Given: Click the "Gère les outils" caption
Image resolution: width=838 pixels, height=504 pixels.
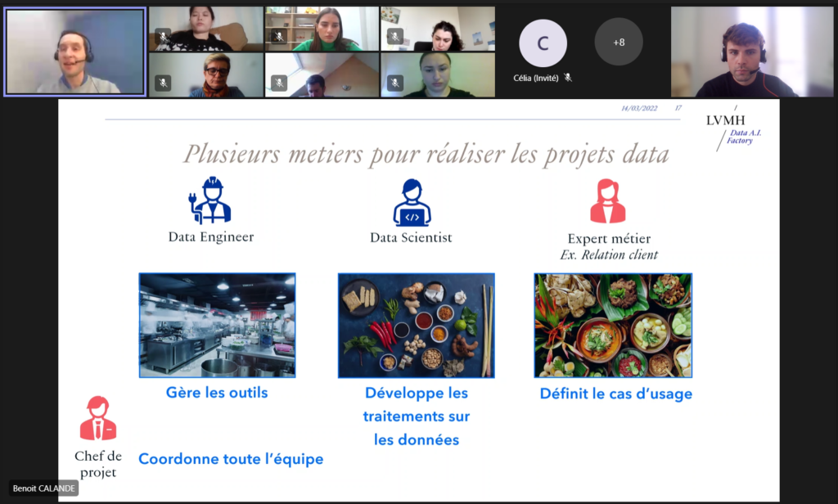Looking at the screenshot, I should click(217, 393).
